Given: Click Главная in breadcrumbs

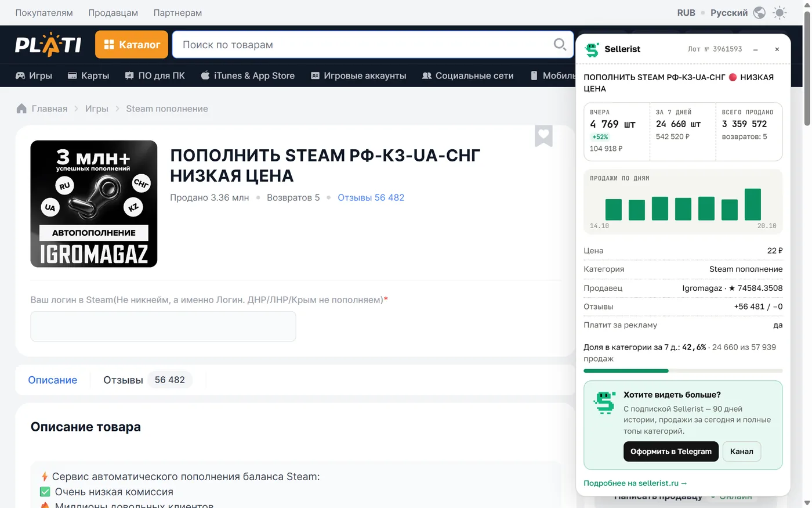Looking at the screenshot, I should [49, 109].
